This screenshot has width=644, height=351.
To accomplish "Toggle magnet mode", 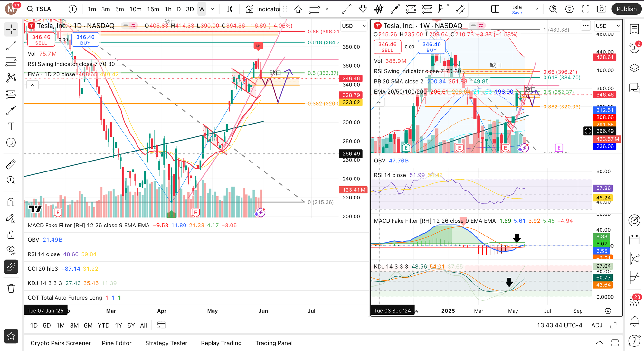I will 11,202.
